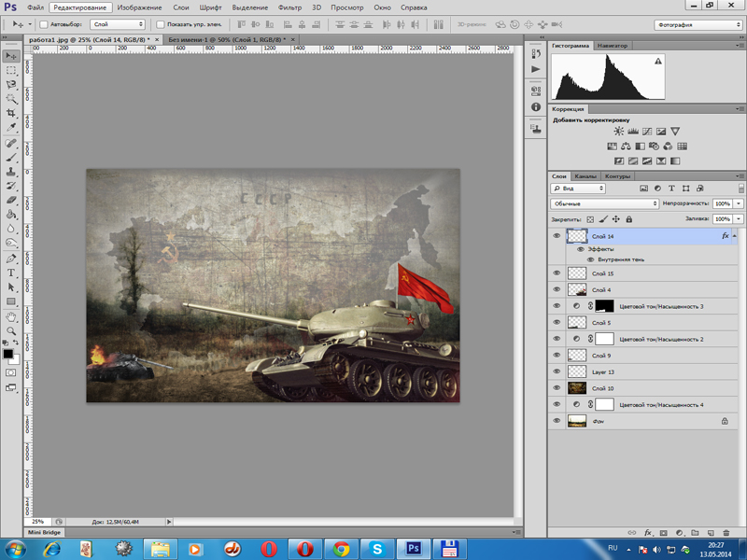Delete layer trash icon in Layers panel
The image size is (747, 560).
coord(726,533)
